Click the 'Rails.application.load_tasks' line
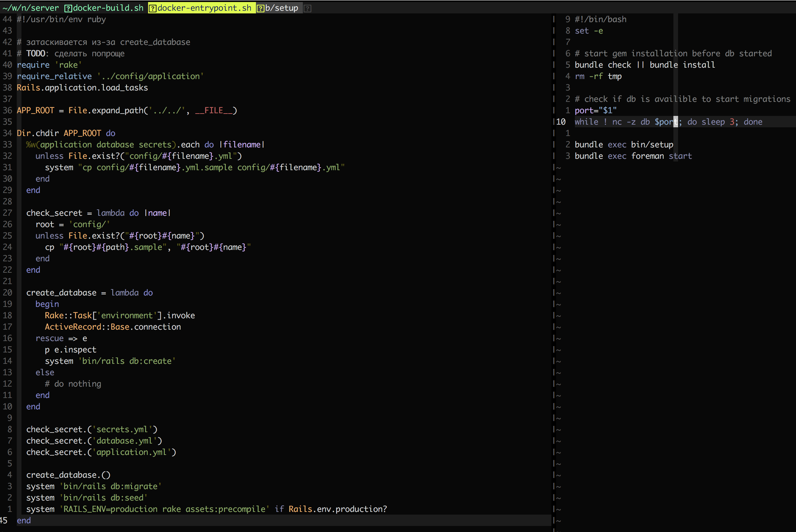The image size is (796, 532). coord(82,88)
